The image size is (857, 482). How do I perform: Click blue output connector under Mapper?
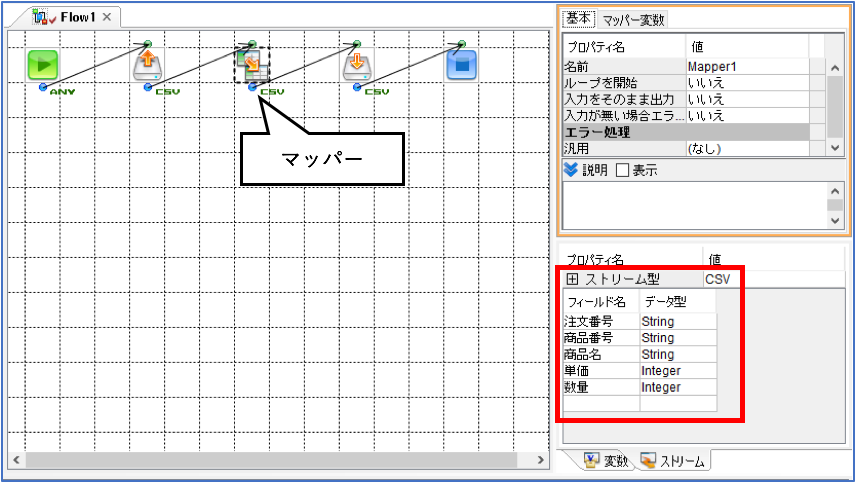pyautogui.click(x=252, y=87)
